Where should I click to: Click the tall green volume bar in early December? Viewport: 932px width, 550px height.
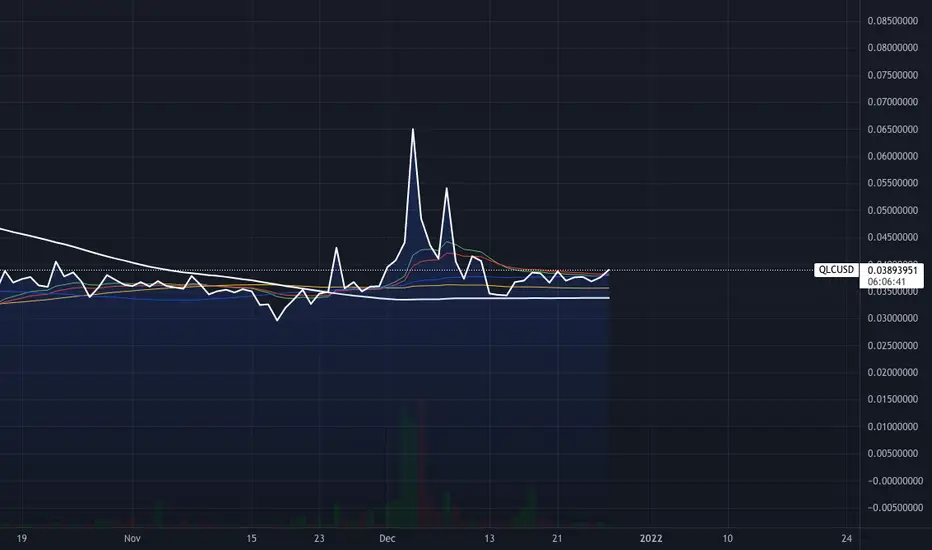pyautogui.click(x=407, y=467)
